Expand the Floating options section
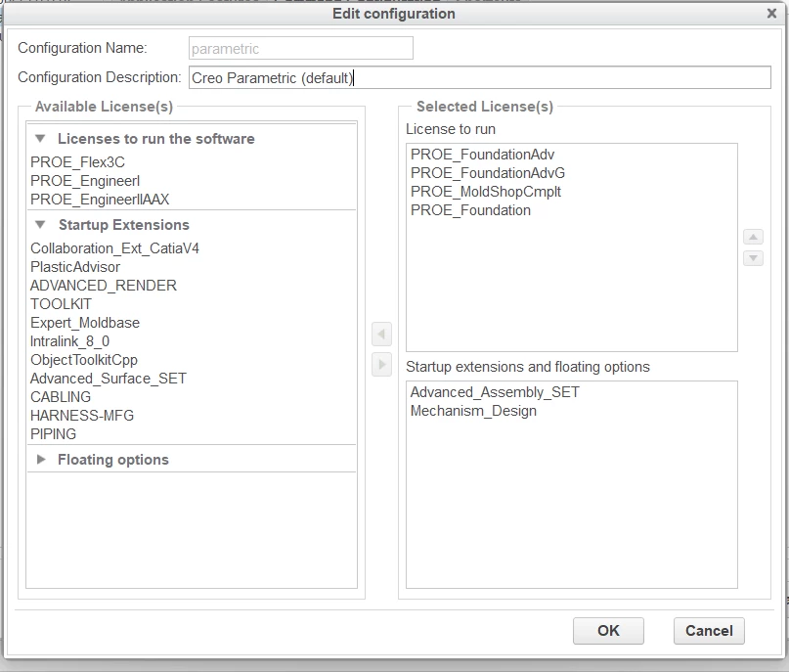The width and height of the screenshot is (789, 672). 41,460
